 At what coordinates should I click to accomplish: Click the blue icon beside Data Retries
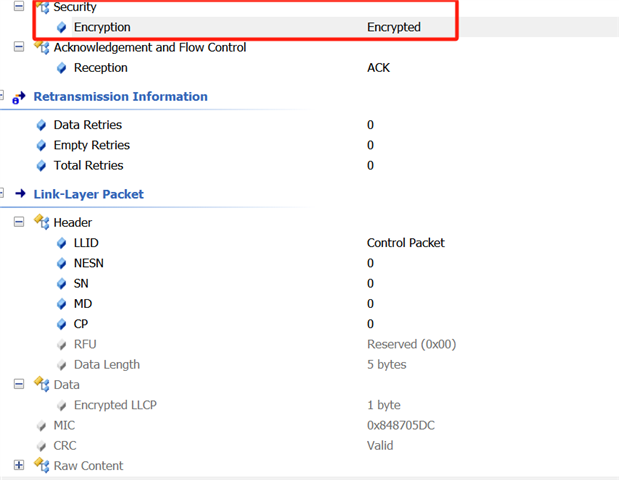click(41, 125)
